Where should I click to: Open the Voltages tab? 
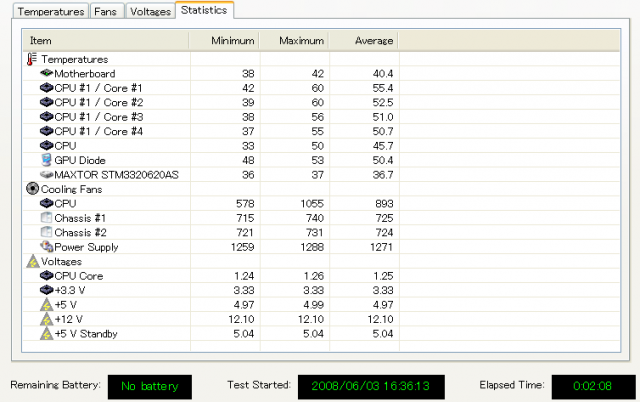pos(150,11)
